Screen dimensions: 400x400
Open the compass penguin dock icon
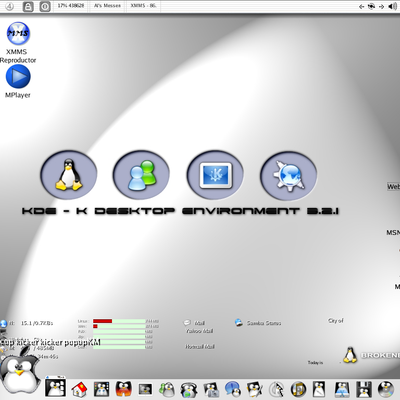[276, 389]
